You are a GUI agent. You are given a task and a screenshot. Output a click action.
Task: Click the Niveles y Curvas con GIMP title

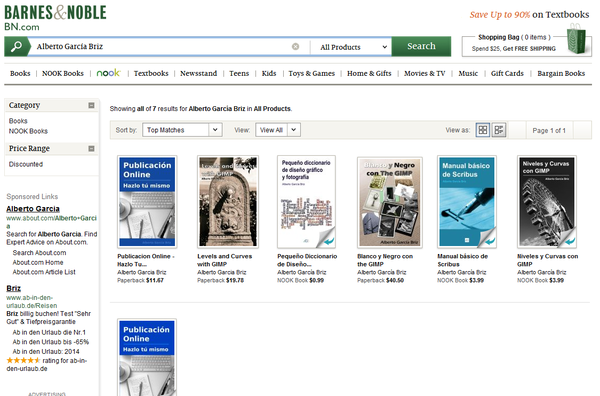pos(548,260)
